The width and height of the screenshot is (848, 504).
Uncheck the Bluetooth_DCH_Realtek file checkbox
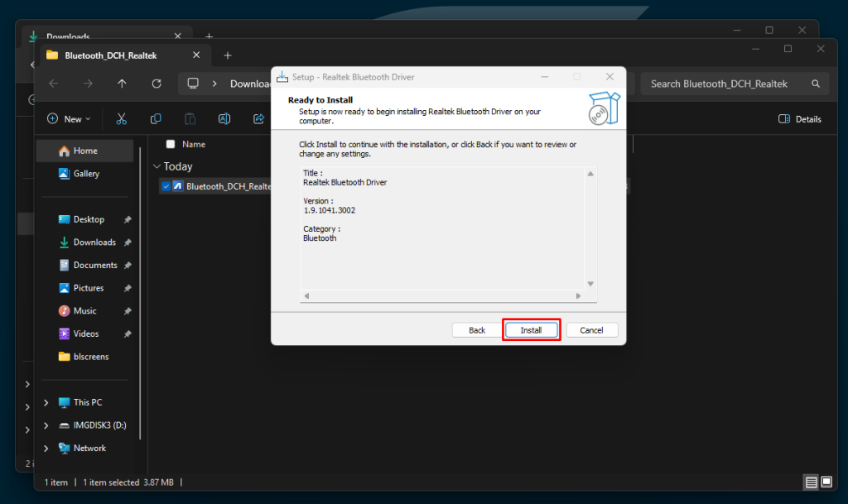(x=166, y=185)
